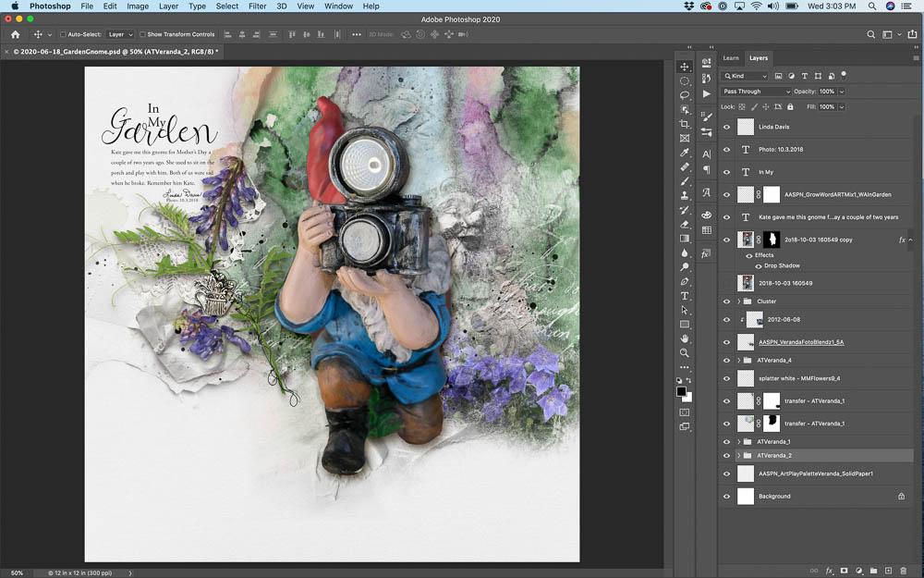Viewport: 924px width, 578px height.
Task: Select the AASPN_VerandaFotoBlendz1_5A layer
Action: click(816, 342)
